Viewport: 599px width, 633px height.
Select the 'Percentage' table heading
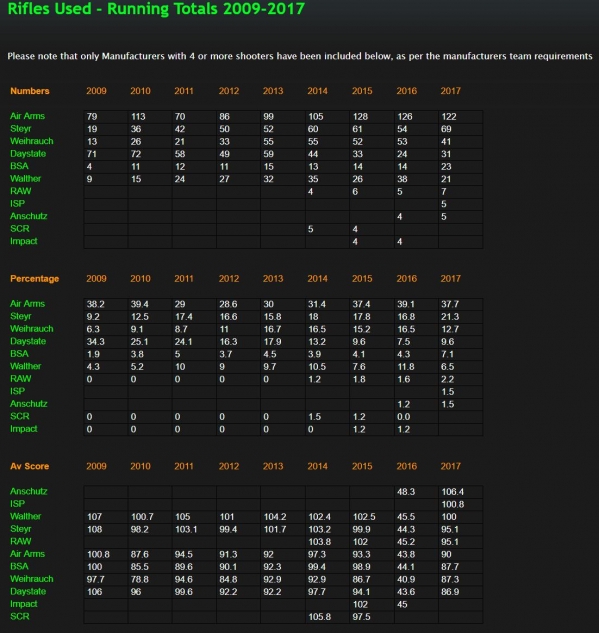[35, 279]
